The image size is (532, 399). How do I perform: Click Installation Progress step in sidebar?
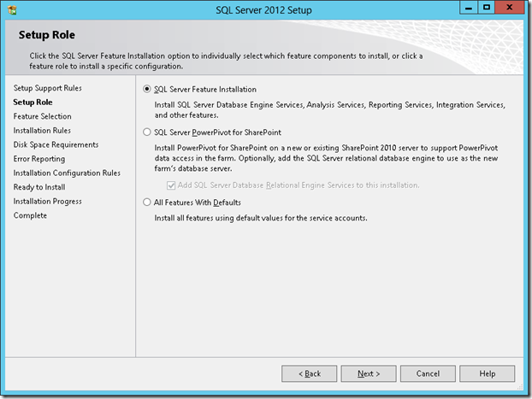click(x=48, y=202)
